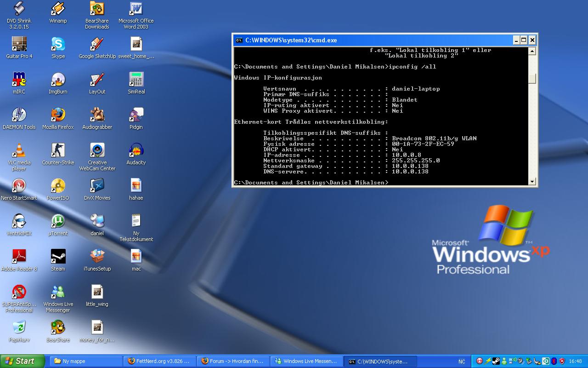Switch to the Forum -> Hvordan fin... taskbar button
The image size is (588, 368).
point(233,361)
